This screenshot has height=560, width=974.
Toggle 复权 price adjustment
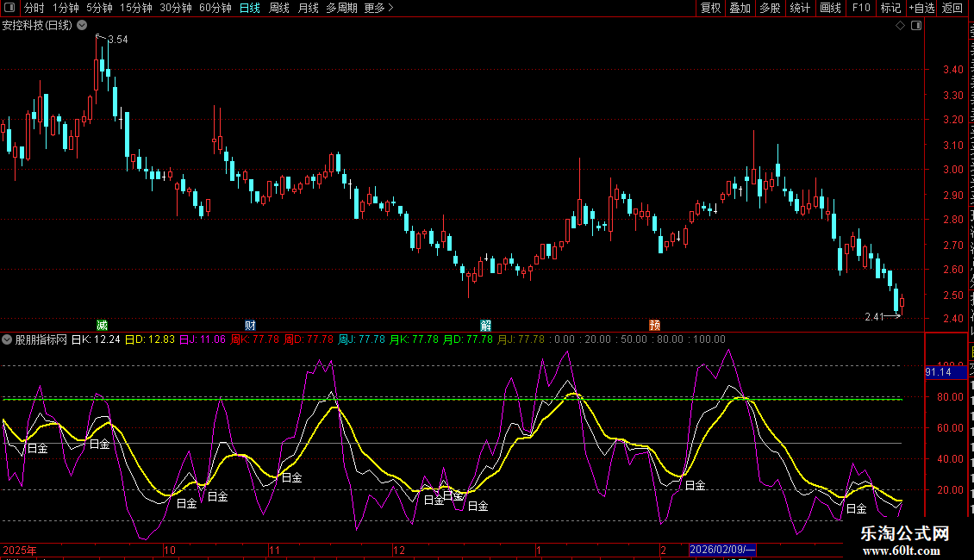click(710, 8)
